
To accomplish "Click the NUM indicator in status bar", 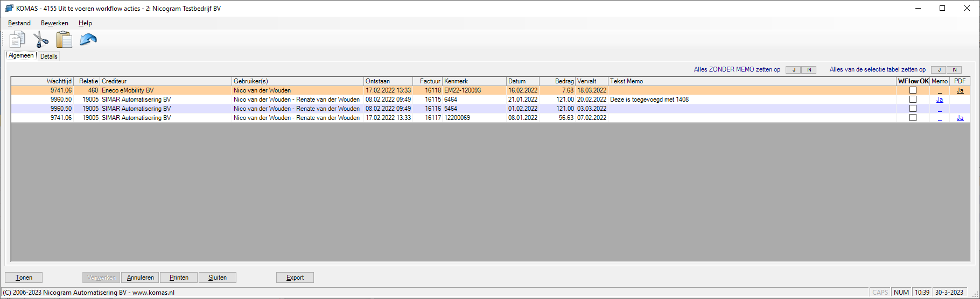I will pos(901,293).
